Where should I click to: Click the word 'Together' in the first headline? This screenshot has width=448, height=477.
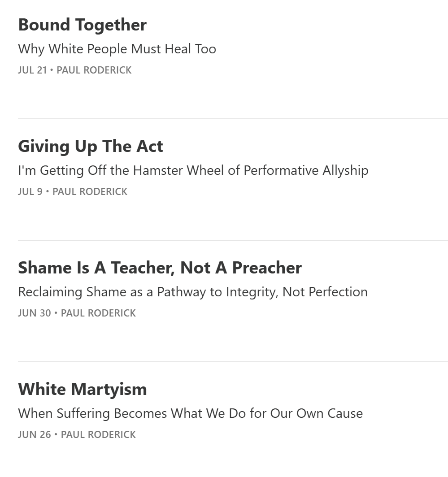tap(111, 25)
